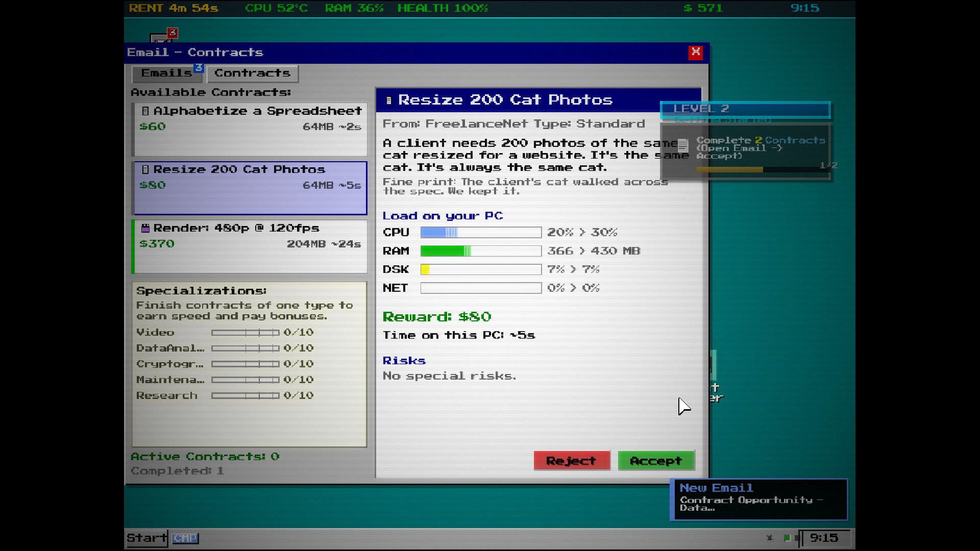
Task: Click the NET load bar
Action: pyautogui.click(x=481, y=288)
